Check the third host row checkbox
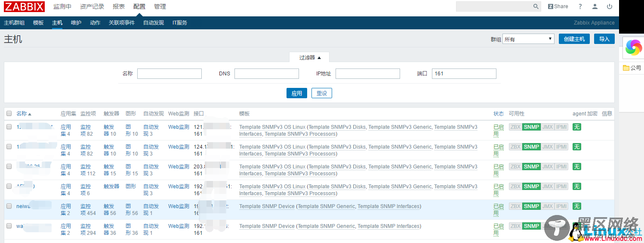 click(x=9, y=167)
